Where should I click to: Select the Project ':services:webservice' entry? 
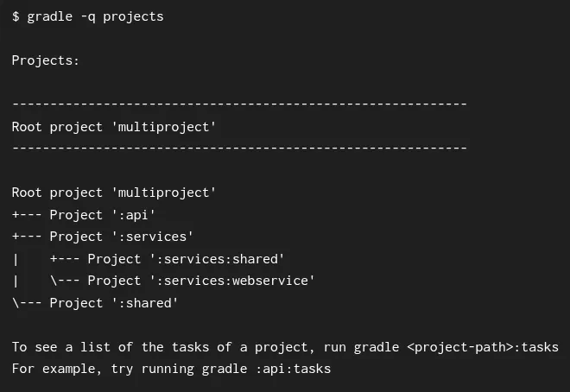pos(201,281)
